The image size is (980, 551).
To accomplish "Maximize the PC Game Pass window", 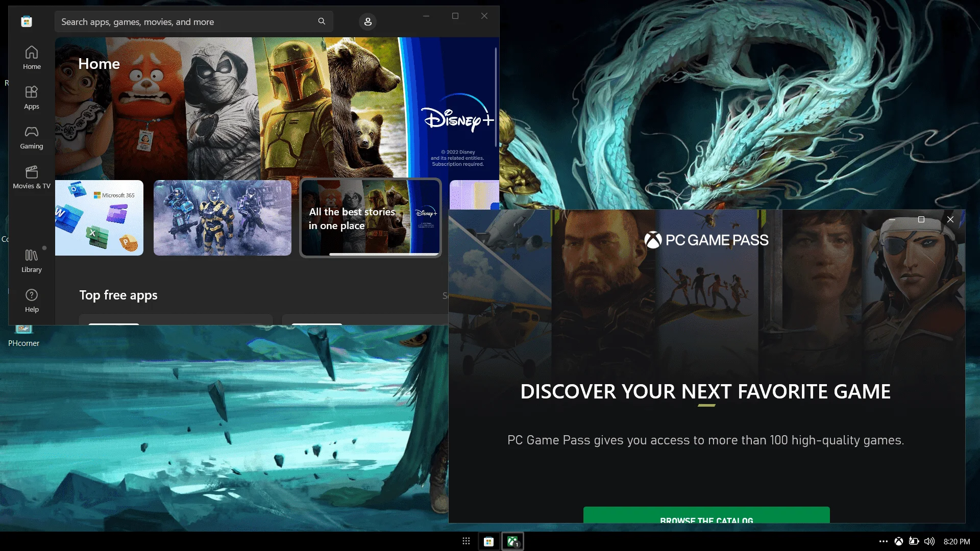I will tap(921, 219).
